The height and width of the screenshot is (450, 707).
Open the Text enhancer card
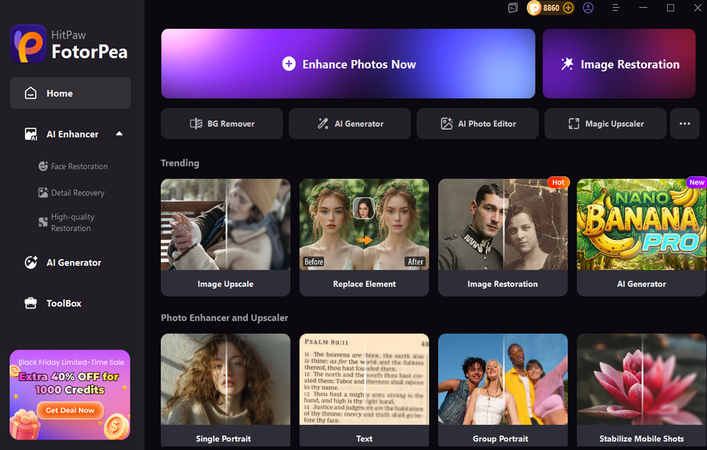point(364,390)
